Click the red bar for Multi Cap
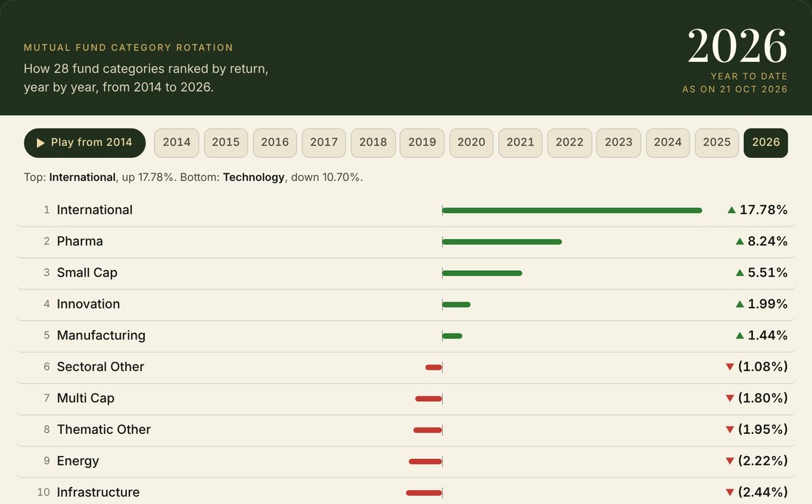Viewport: 812px width, 504px height. click(429, 399)
